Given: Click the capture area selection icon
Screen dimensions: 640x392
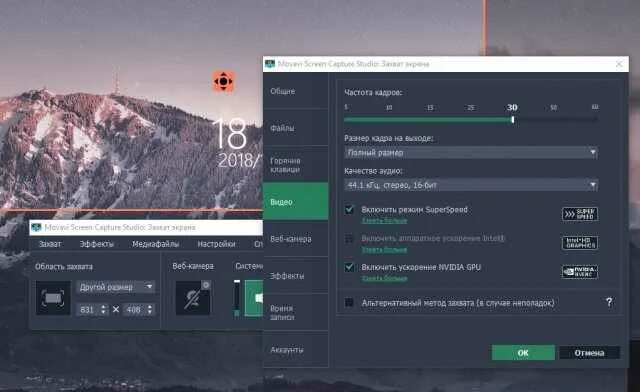Looking at the screenshot, I should point(53,298).
